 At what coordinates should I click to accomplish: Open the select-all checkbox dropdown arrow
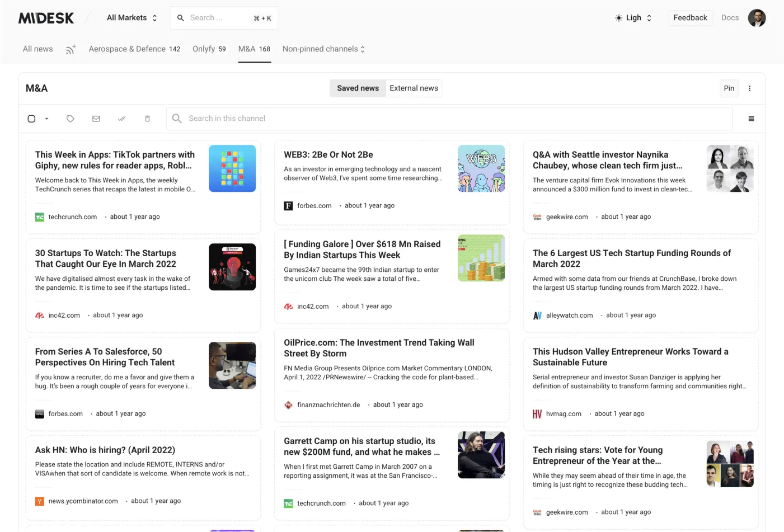46,119
